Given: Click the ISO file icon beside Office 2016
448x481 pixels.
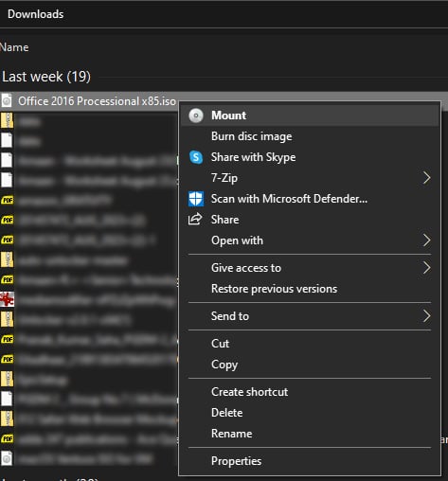Looking at the screenshot, I should tap(7, 101).
